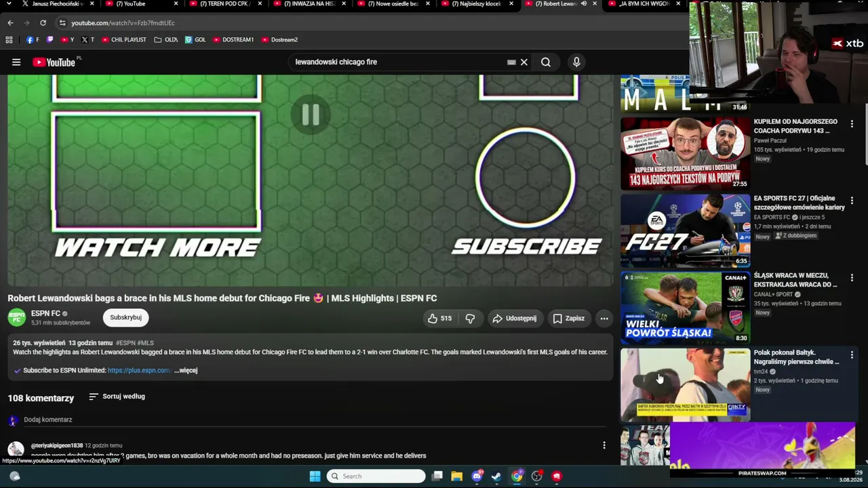The height and width of the screenshot is (488, 868).
Task: Open options for teriyakipigeon1838 comment
Action: click(x=604, y=445)
